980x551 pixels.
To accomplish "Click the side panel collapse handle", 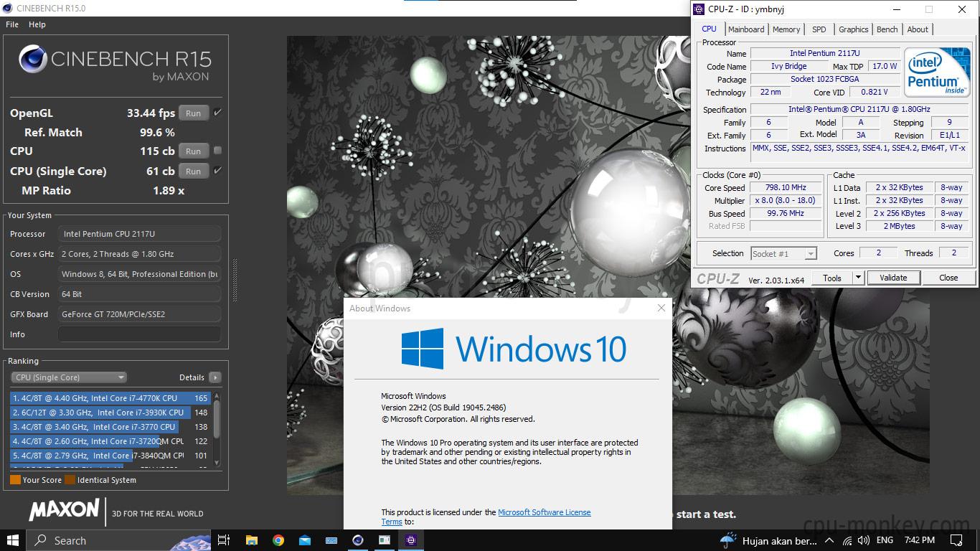I will click(234, 280).
